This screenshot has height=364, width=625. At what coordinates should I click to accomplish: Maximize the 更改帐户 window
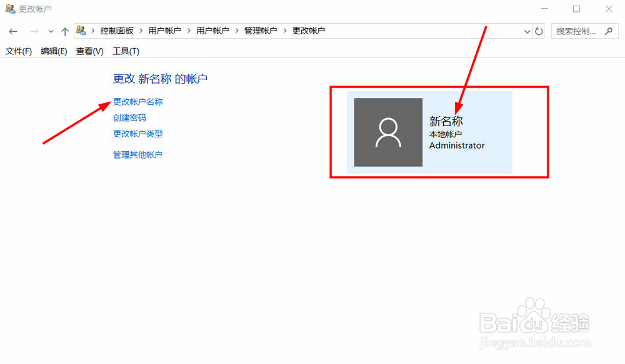tap(576, 9)
